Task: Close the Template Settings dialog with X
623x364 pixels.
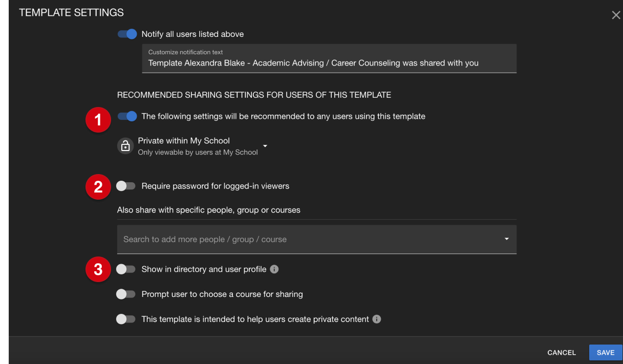Action: (x=616, y=15)
